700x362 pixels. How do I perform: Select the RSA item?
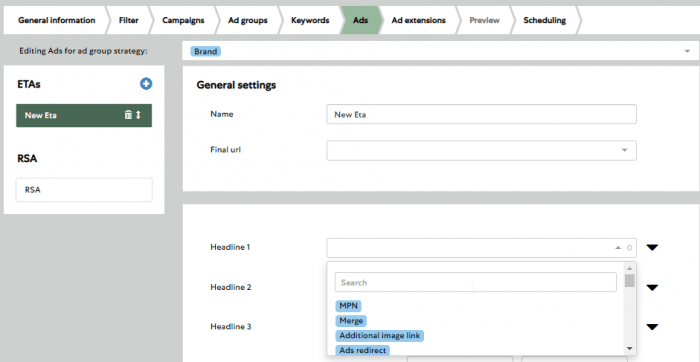click(84, 190)
